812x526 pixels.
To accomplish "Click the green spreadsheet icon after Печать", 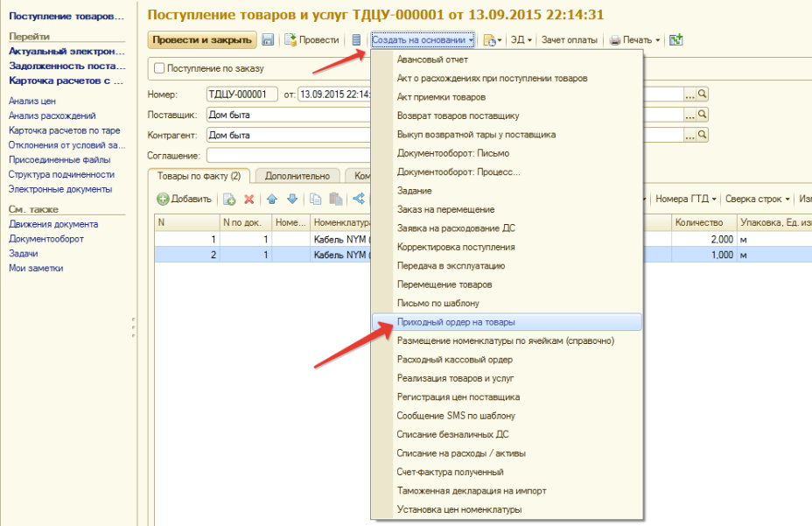I will (x=676, y=40).
